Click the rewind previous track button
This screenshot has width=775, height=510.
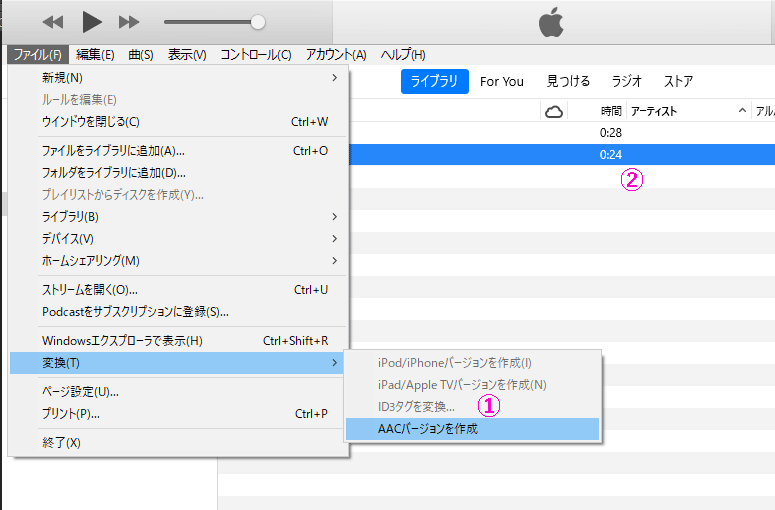pos(53,22)
